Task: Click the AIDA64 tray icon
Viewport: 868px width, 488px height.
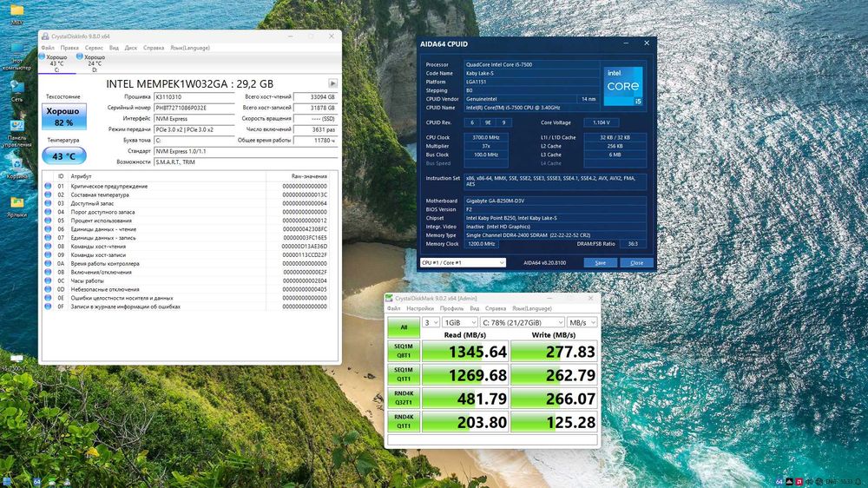Action: [x=779, y=481]
